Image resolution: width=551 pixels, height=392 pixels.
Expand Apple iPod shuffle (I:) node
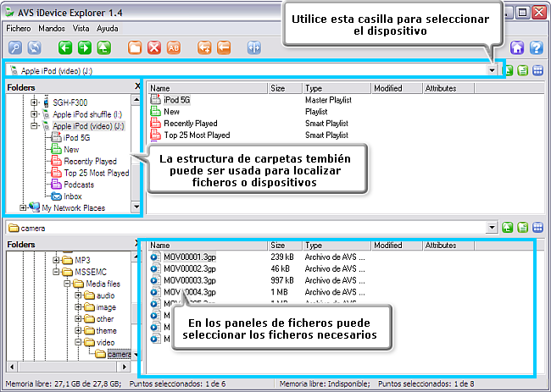(34, 114)
